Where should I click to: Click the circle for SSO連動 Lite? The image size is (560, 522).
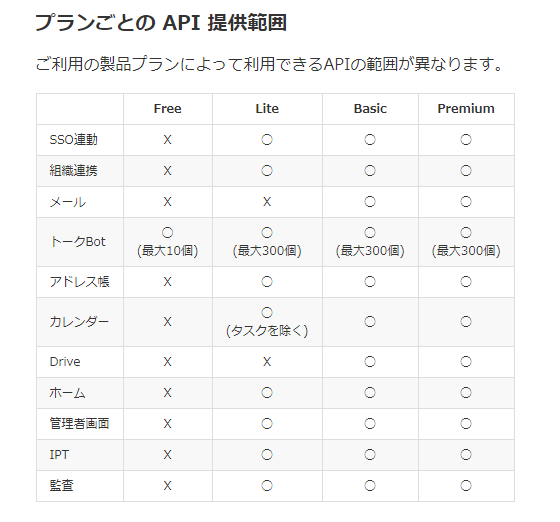[x=267, y=140]
